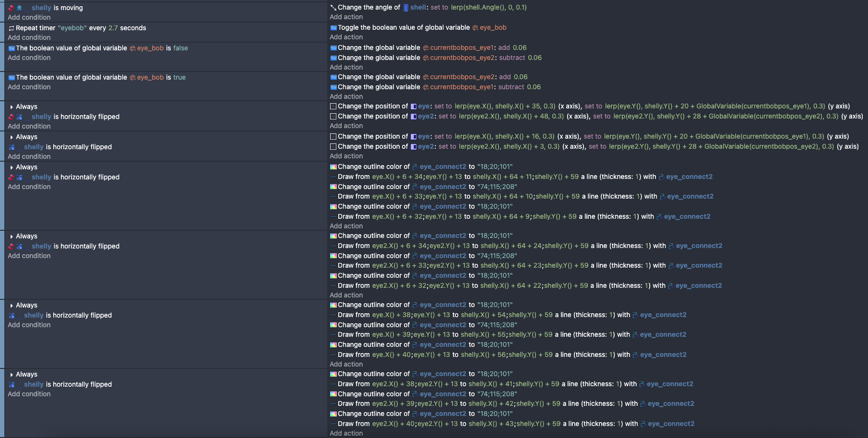Click the repeat timer icon for 'eyebob'

click(x=12, y=28)
